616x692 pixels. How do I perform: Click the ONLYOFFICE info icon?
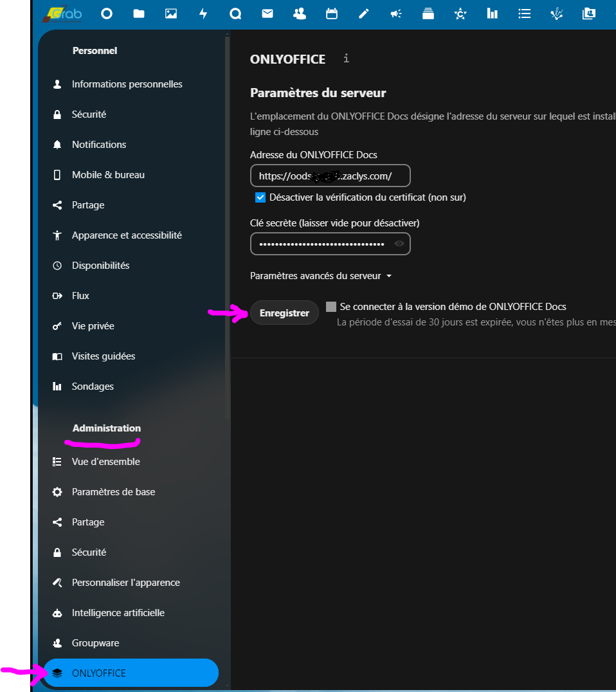347,59
